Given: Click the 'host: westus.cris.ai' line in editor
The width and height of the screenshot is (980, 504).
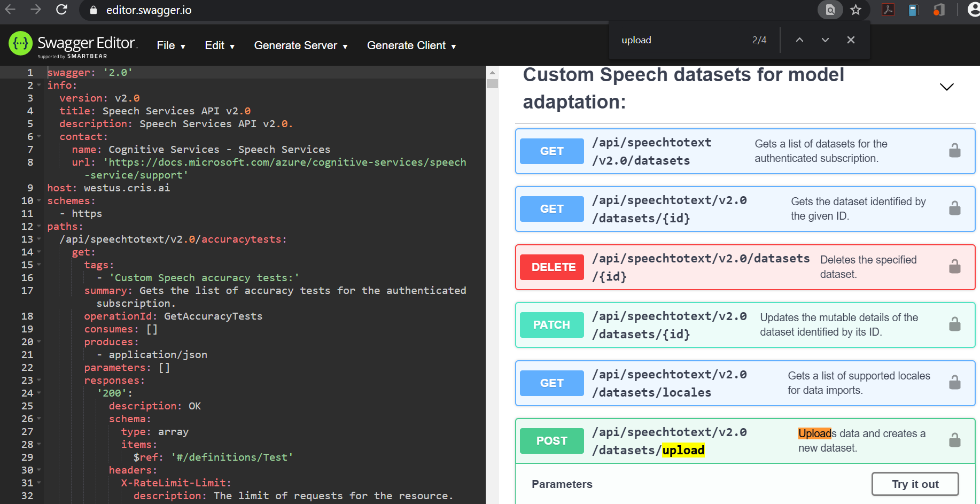Looking at the screenshot, I should click(108, 188).
